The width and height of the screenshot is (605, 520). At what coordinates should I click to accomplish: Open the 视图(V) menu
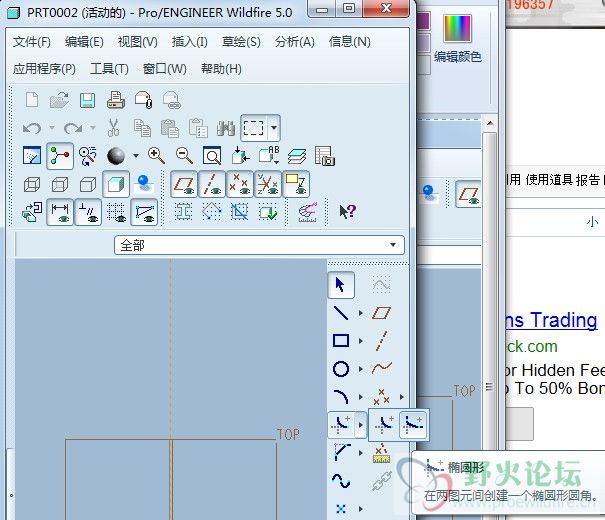coord(138,42)
